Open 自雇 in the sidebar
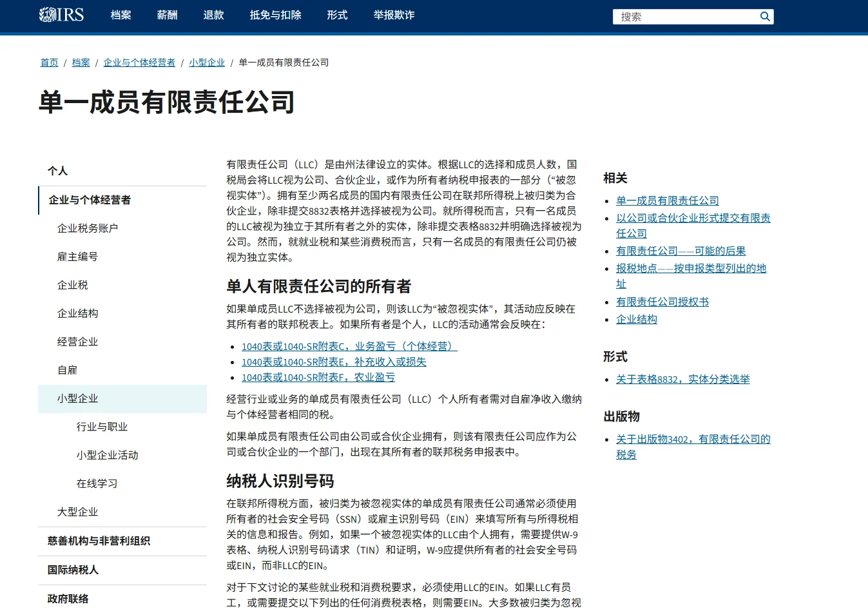Viewport: 868px width, 611px height. 122,370
